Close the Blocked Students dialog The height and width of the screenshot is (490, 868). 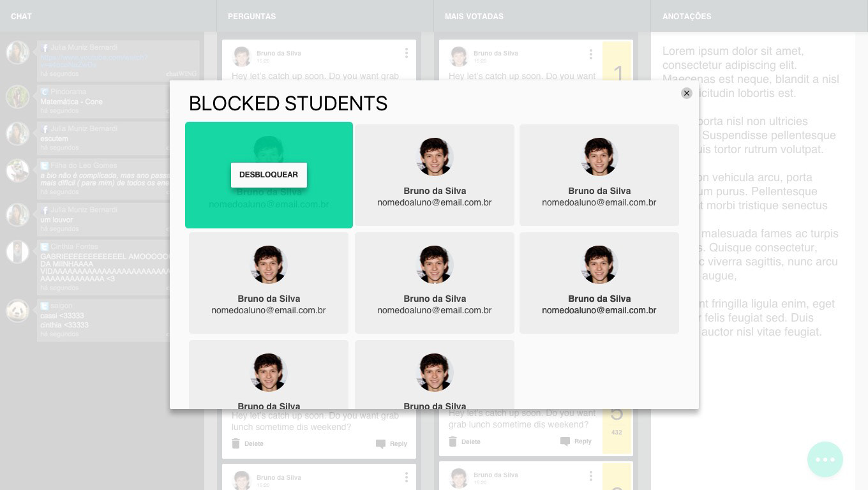pyautogui.click(x=687, y=93)
